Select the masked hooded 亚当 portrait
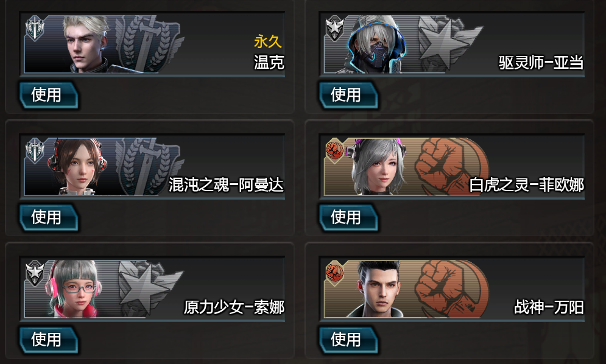The height and width of the screenshot is (364, 606). tap(375, 44)
